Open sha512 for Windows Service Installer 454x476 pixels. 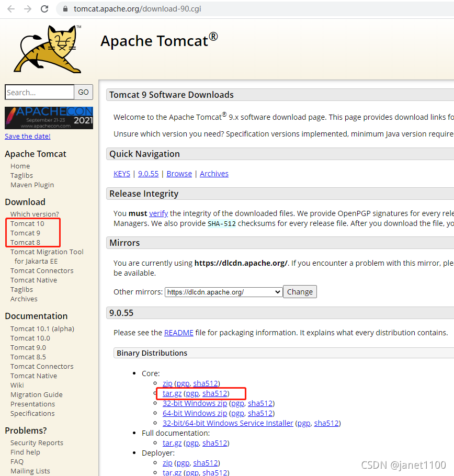pos(326,423)
